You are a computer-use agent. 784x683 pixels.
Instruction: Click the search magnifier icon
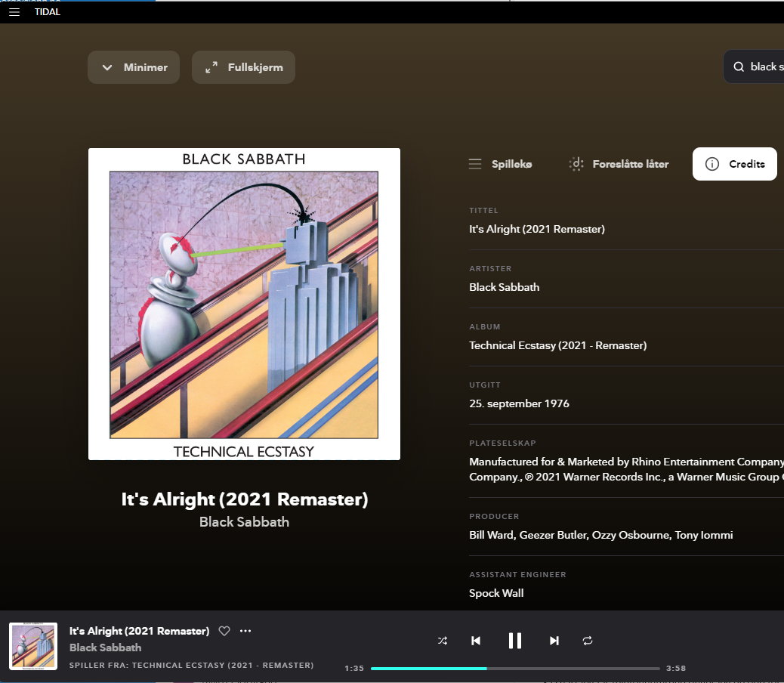pos(739,66)
